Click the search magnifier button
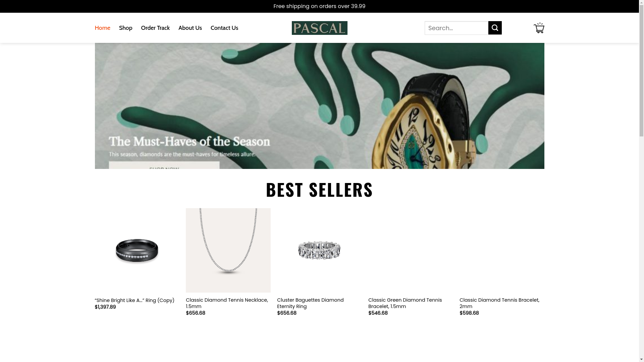 pos(495,28)
